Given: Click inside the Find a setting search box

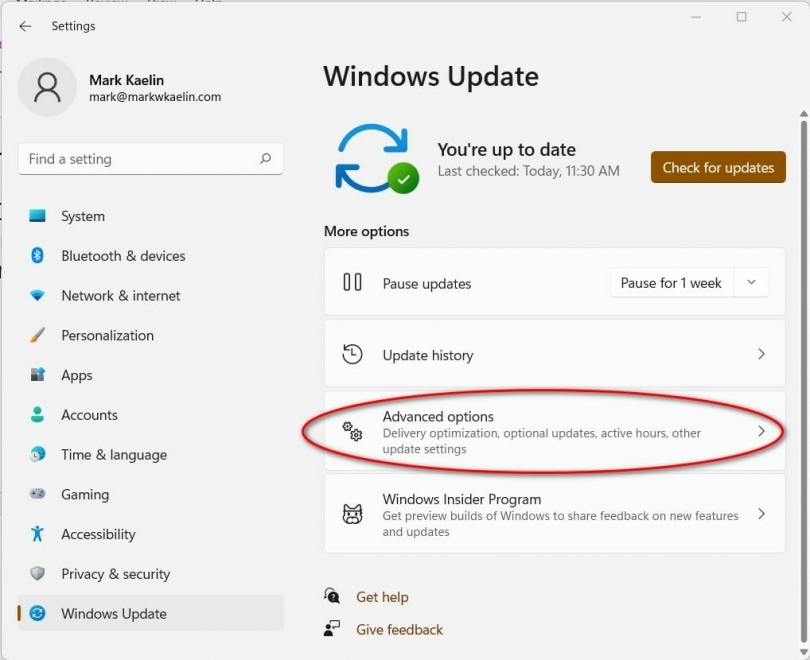Looking at the screenshot, I should tap(150, 159).
